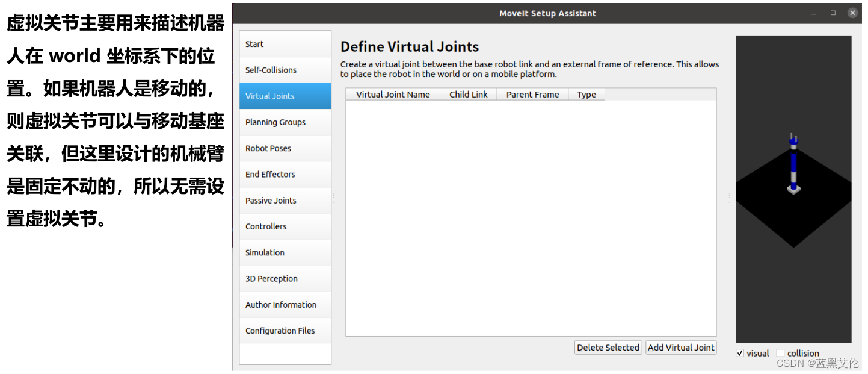Enable the collision checkbox
Viewport: 868px width, 374px height.
(x=780, y=354)
